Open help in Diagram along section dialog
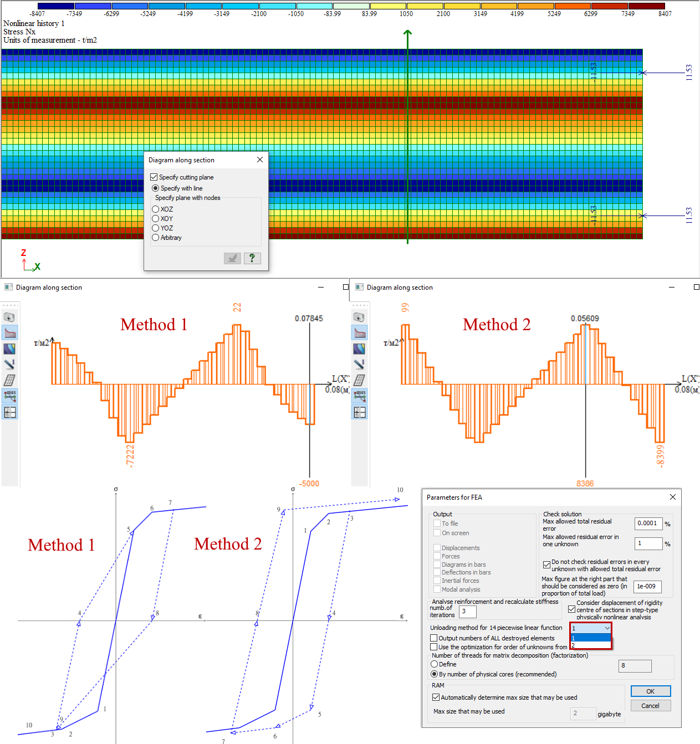700x744 pixels. click(252, 258)
